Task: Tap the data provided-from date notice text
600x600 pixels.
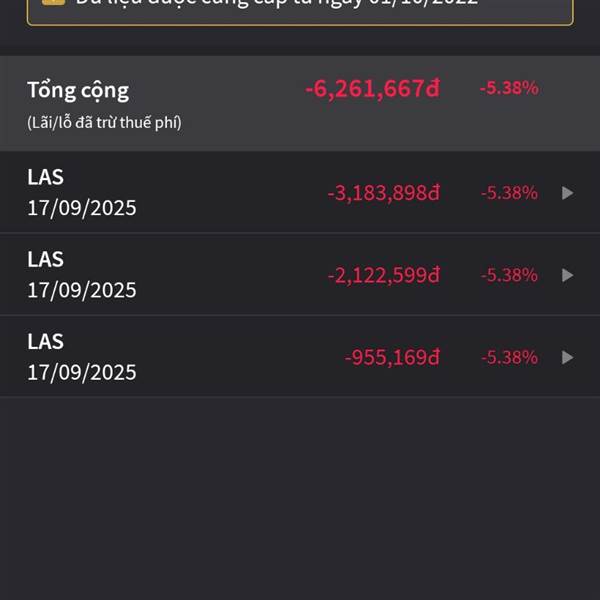Action: point(277,4)
